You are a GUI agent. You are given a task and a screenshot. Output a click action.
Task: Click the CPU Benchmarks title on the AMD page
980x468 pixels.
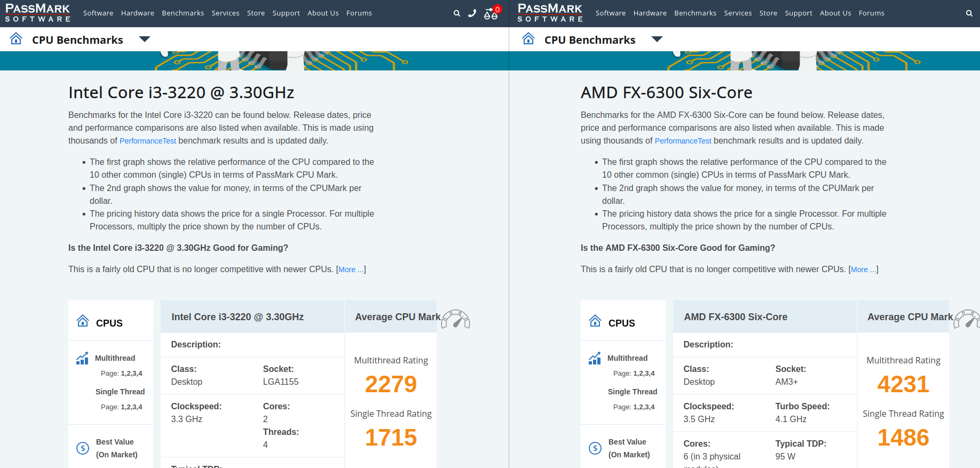tap(590, 40)
